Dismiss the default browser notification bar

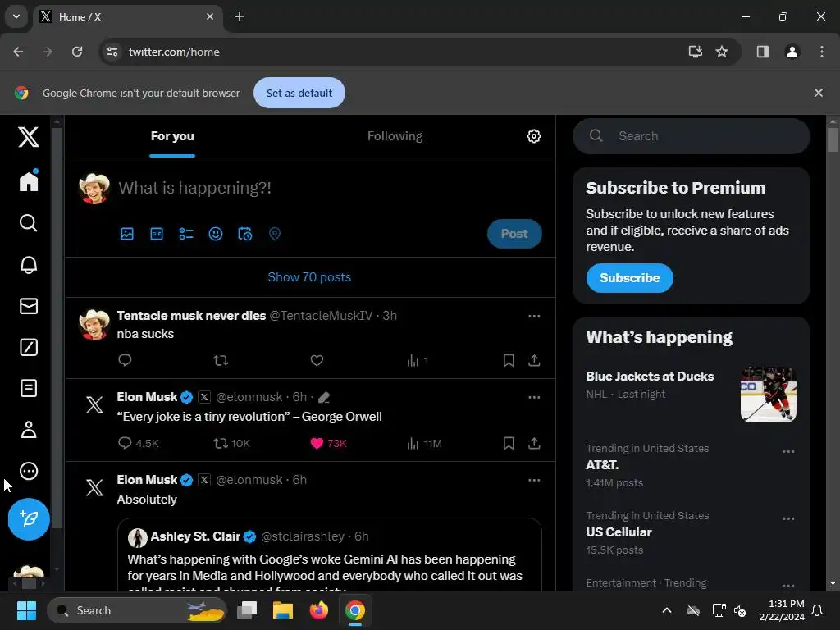point(818,93)
